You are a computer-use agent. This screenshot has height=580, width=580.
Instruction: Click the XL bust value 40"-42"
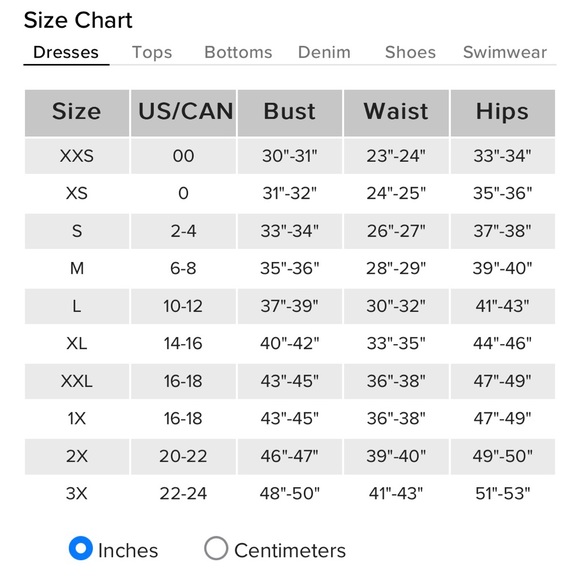tap(290, 343)
